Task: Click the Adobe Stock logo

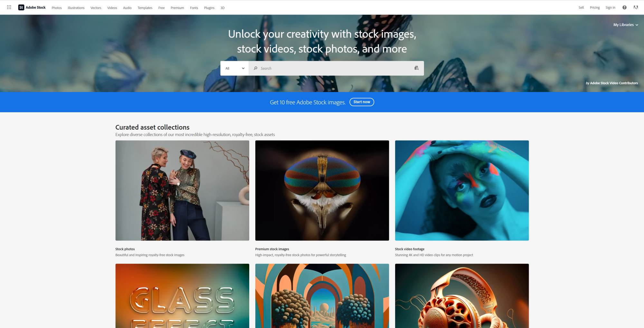Action: pyautogui.click(x=32, y=7)
